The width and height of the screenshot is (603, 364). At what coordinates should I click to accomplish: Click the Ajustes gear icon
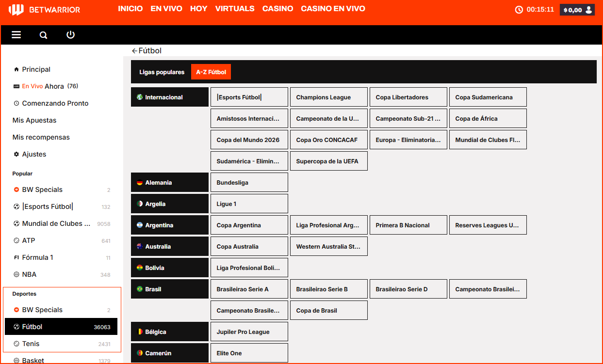point(16,154)
